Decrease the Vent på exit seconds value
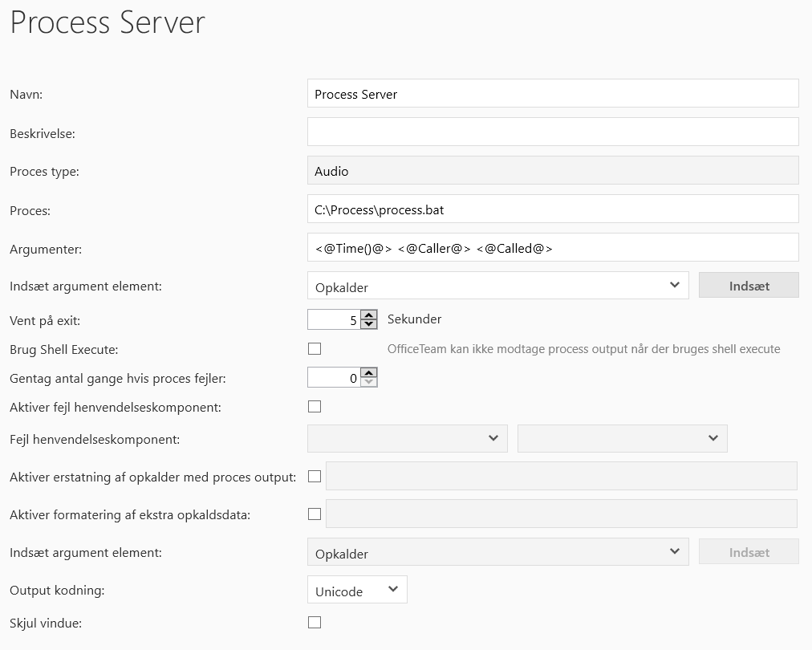The height and width of the screenshot is (650, 812). click(x=369, y=324)
